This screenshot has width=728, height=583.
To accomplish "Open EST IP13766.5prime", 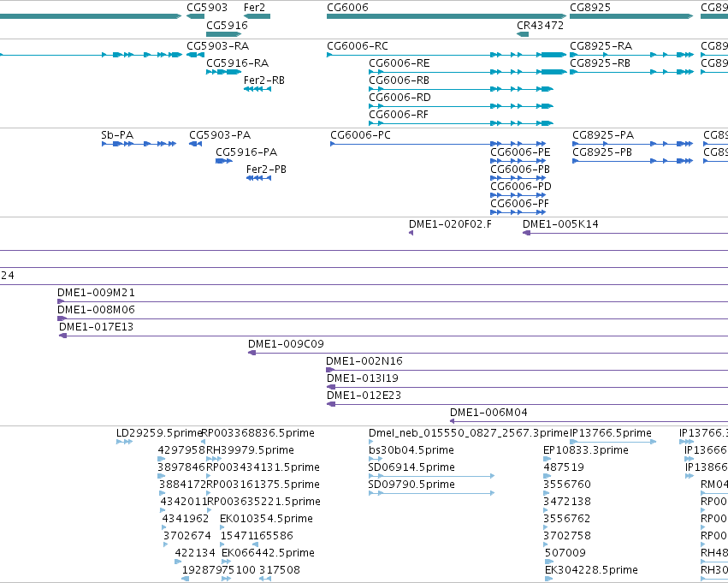I will click(x=611, y=433).
